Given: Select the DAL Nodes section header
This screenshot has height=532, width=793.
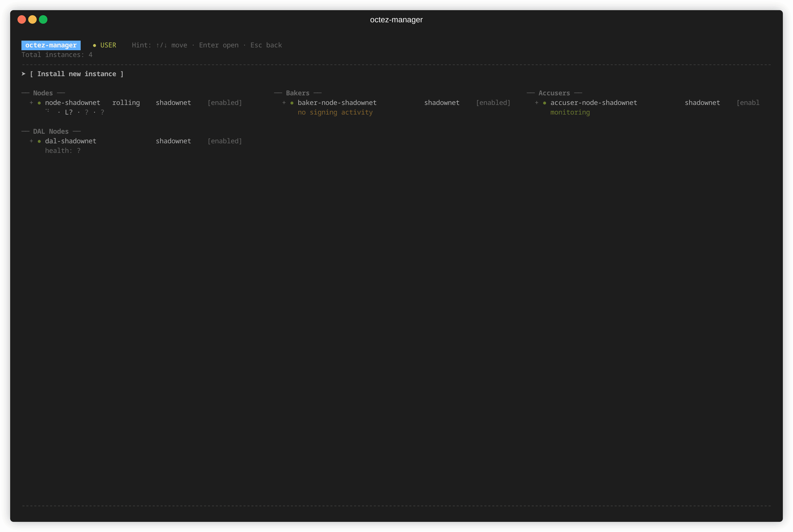Looking at the screenshot, I should pos(51,131).
